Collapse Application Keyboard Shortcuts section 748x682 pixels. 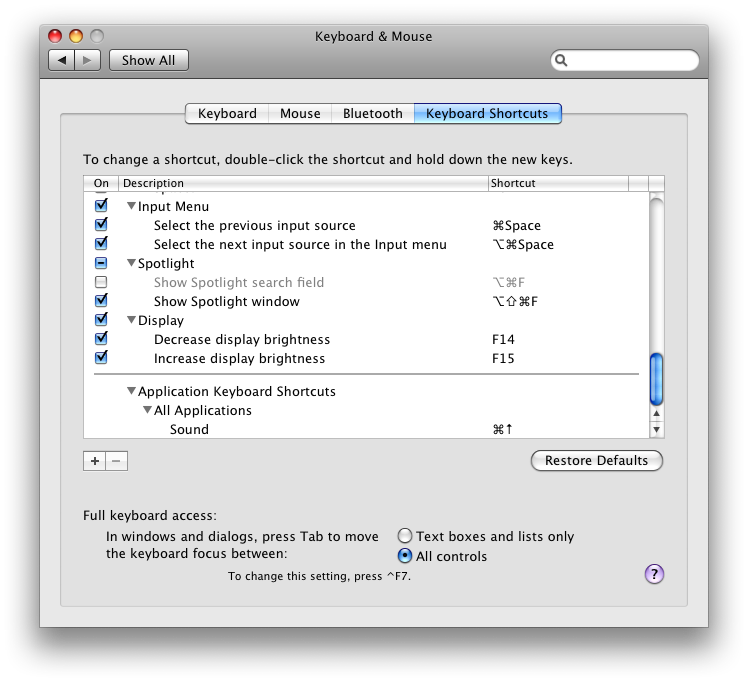pos(131,391)
